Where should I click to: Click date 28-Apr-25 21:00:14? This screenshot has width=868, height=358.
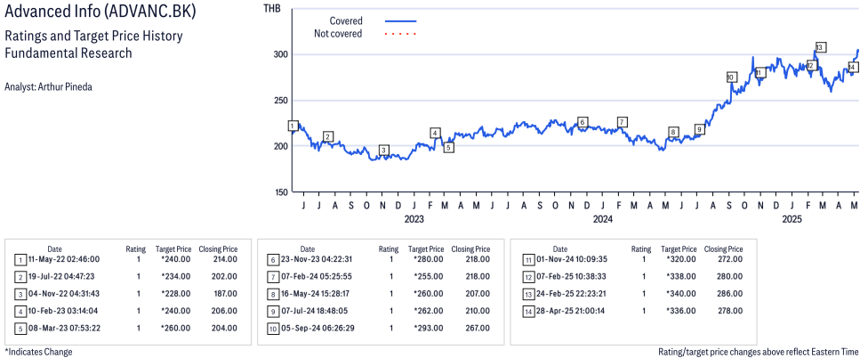571,310
